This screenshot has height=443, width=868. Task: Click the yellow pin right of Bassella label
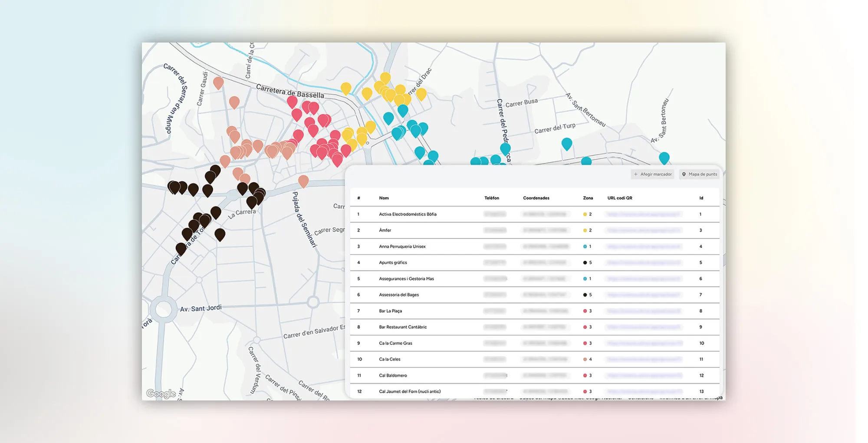[x=345, y=88]
